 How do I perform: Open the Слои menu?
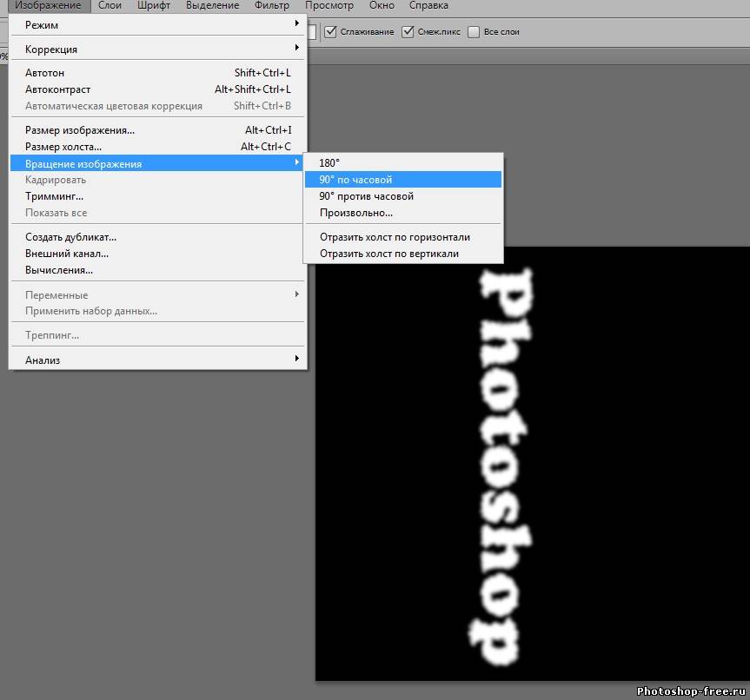[110, 5]
